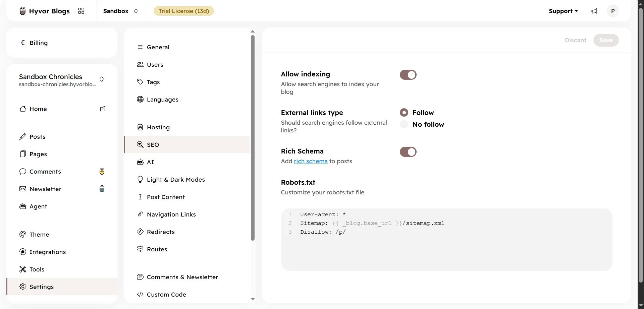The width and height of the screenshot is (644, 309).
Task: Click the Trial License badge
Action: [x=184, y=11]
